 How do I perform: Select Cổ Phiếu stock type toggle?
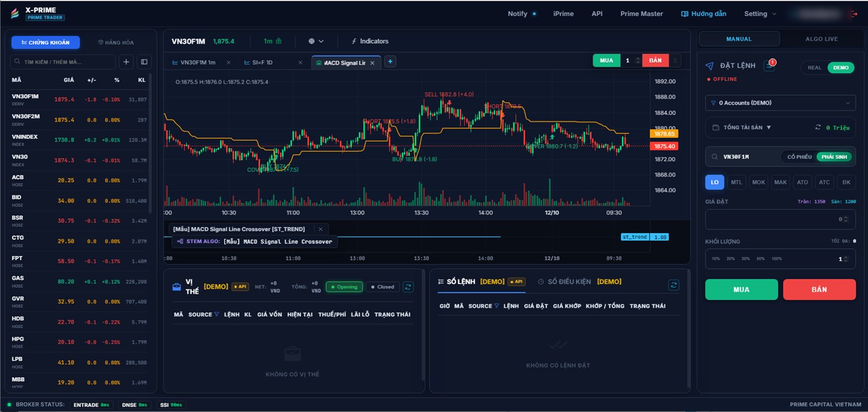click(x=799, y=157)
